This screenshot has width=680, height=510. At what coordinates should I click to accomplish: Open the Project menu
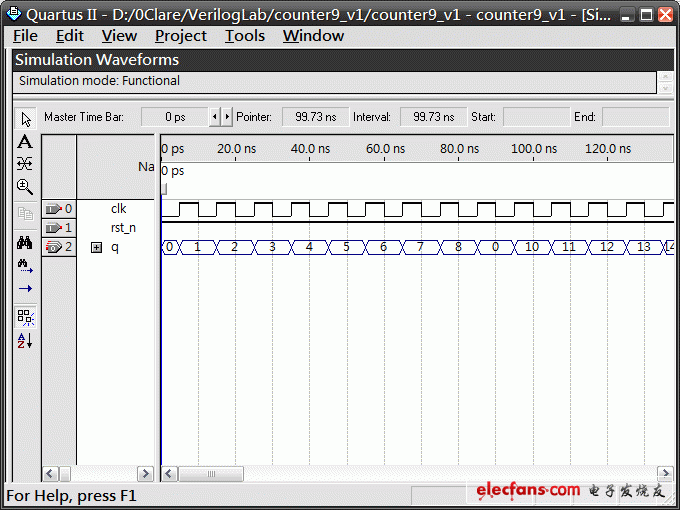[181, 36]
